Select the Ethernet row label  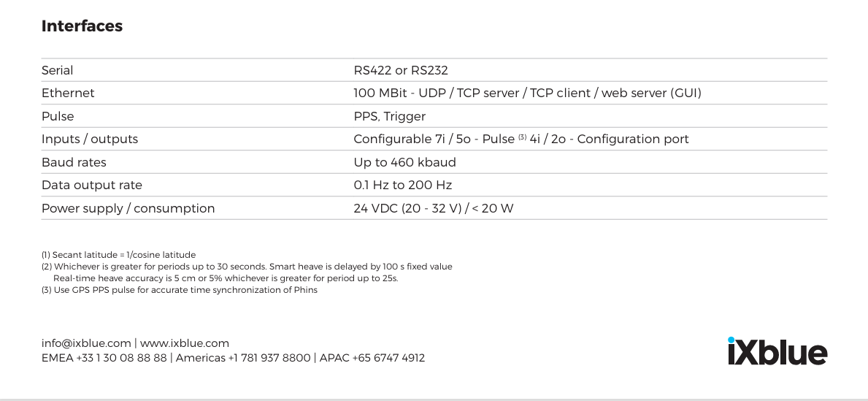coord(68,93)
